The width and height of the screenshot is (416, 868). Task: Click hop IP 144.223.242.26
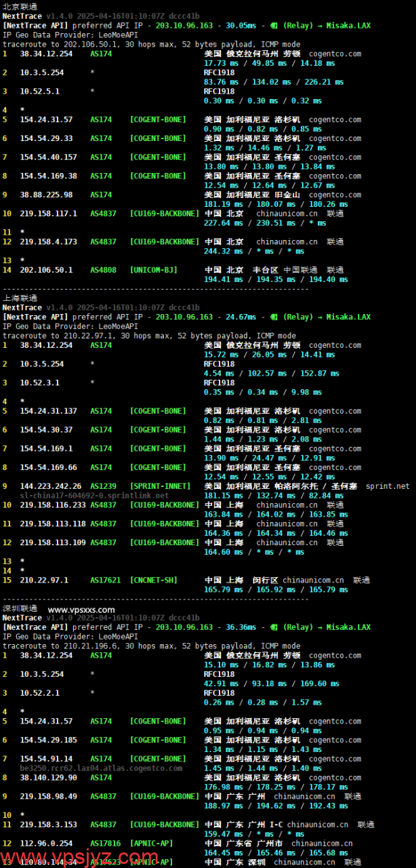(51, 486)
